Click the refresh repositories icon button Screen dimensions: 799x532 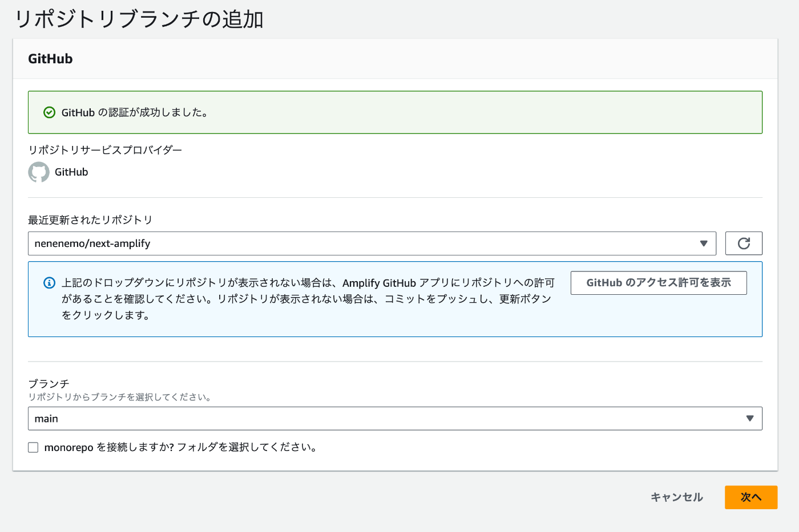(744, 243)
